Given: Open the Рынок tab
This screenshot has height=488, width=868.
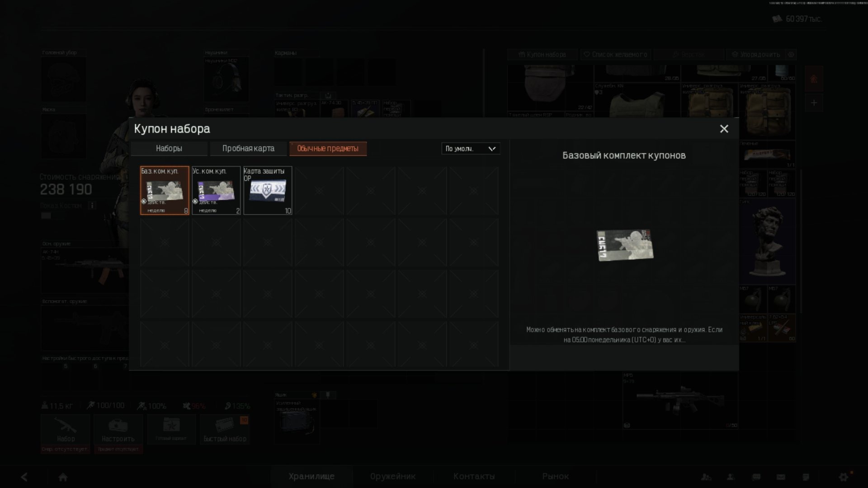Looking at the screenshot, I should [x=556, y=476].
